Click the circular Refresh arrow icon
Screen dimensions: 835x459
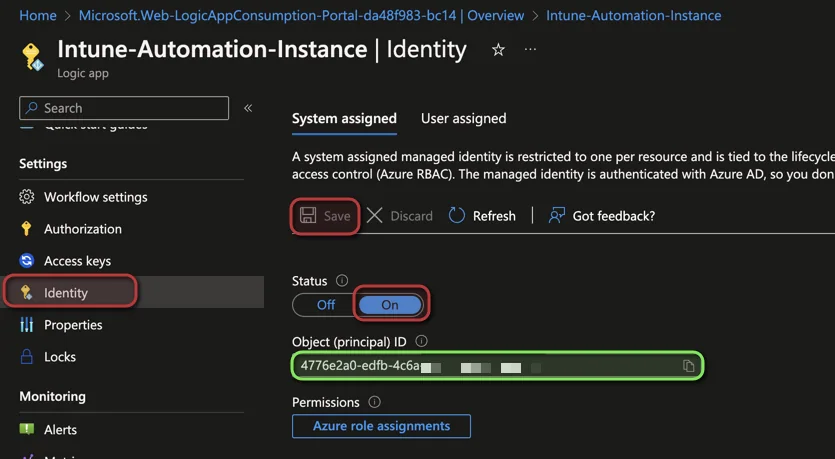coord(456,215)
